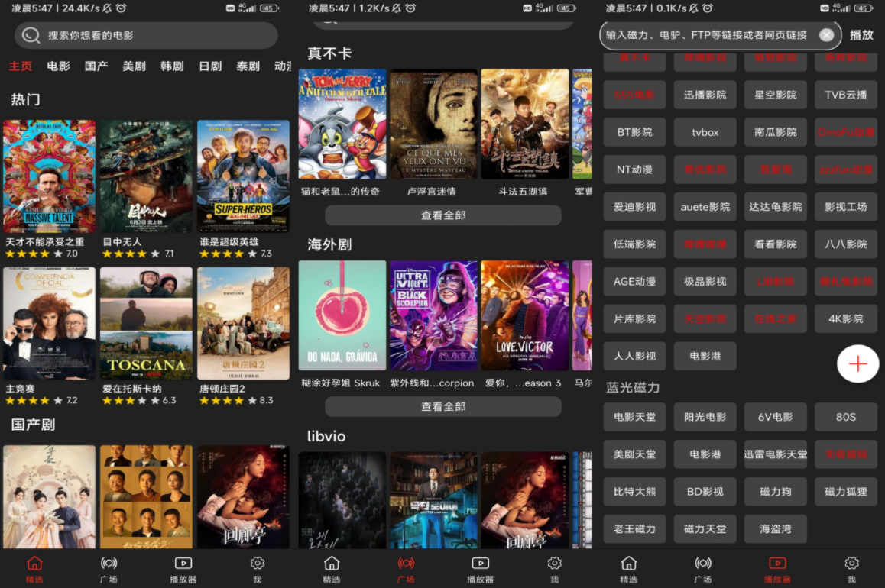The height and width of the screenshot is (588, 885).
Task: Tap the red plus floating button
Action: point(857,364)
